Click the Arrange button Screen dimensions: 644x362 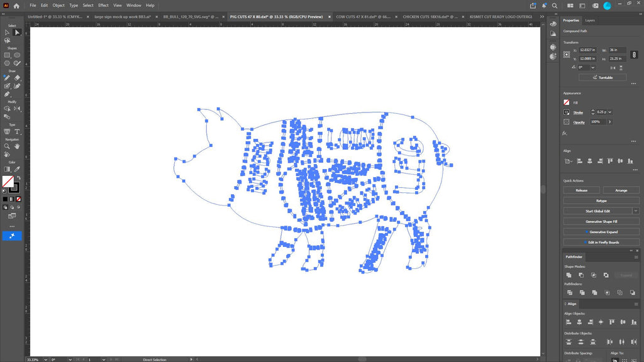tap(621, 190)
